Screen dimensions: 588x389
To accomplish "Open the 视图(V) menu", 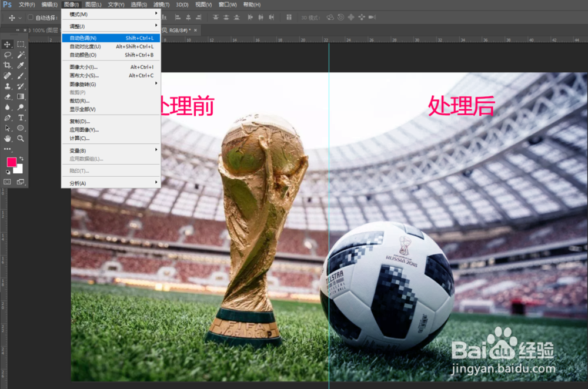I will click(x=203, y=5).
